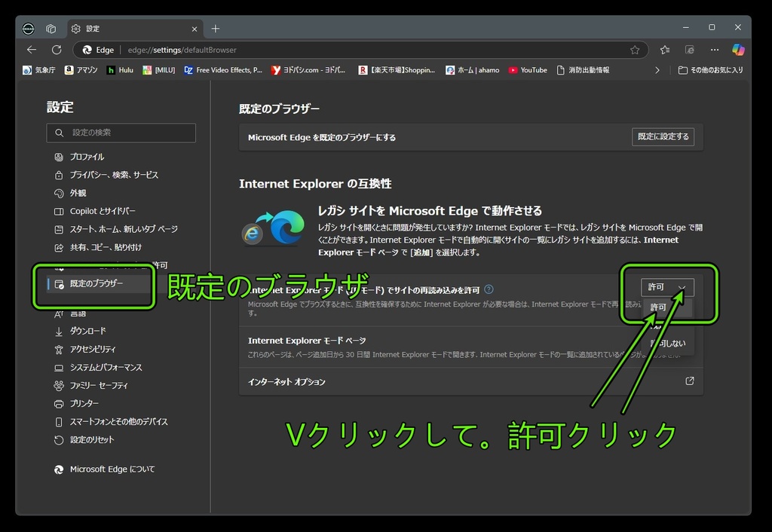Open the 消防出動情報 bookmark
Viewport: 772px width, 532px height.
tap(583, 70)
